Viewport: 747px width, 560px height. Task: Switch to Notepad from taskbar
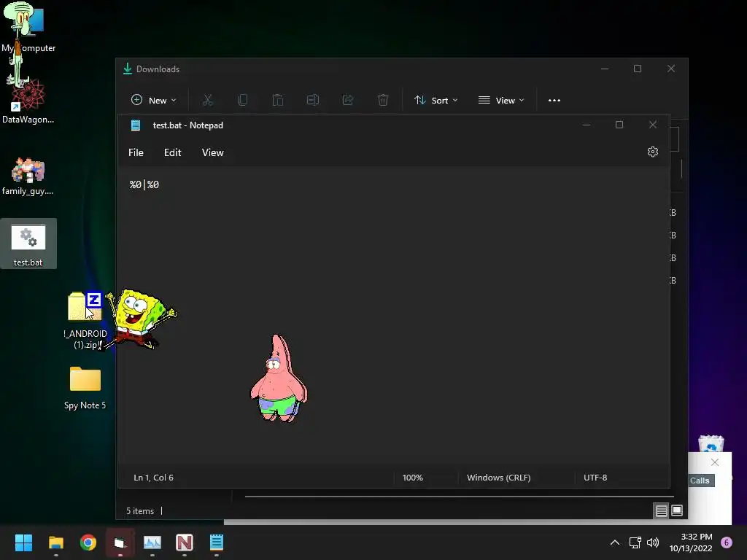tap(216, 542)
